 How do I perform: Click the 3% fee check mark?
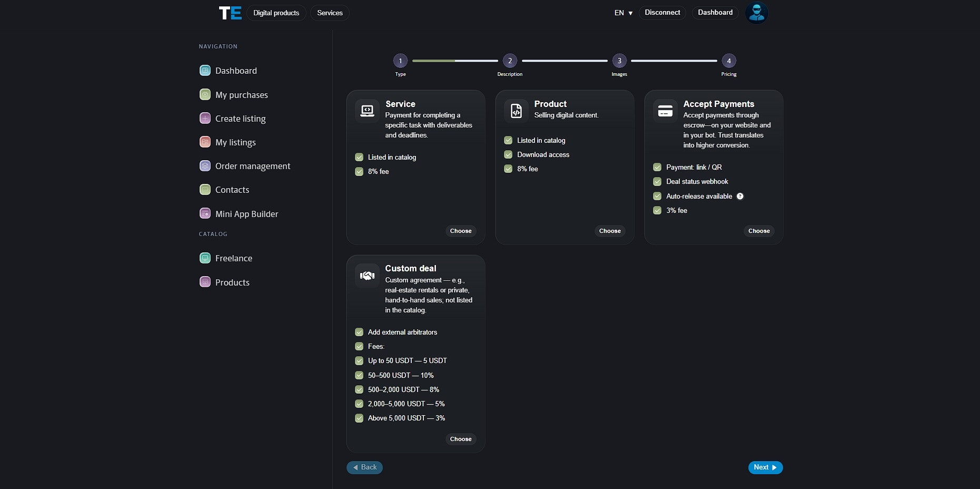(x=657, y=210)
